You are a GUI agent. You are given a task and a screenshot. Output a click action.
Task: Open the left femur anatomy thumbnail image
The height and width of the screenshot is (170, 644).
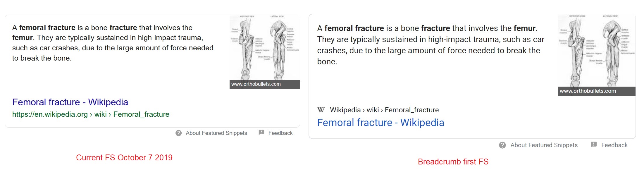click(265, 48)
